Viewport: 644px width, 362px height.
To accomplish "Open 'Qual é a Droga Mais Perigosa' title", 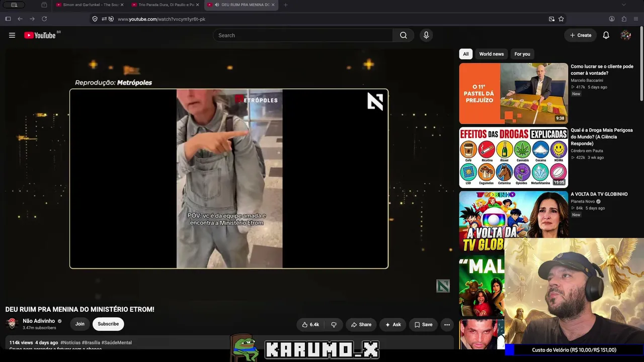I will coord(602,137).
